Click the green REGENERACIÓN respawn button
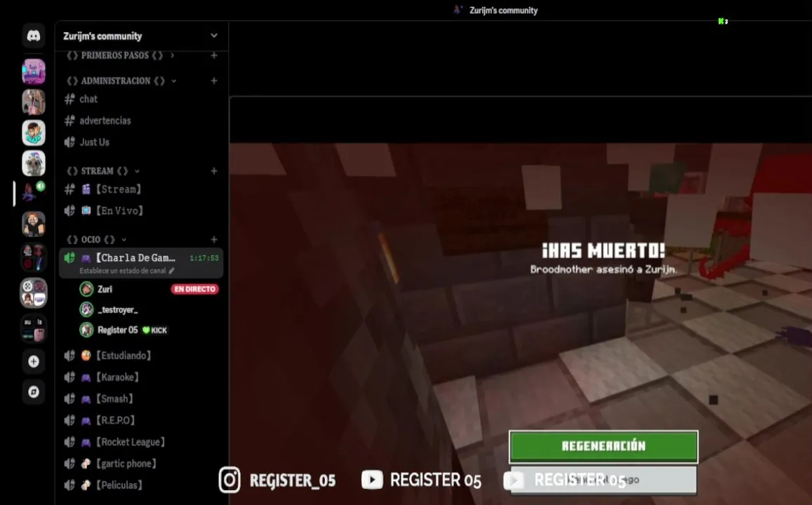Viewport: 812px width, 505px height. tap(604, 446)
